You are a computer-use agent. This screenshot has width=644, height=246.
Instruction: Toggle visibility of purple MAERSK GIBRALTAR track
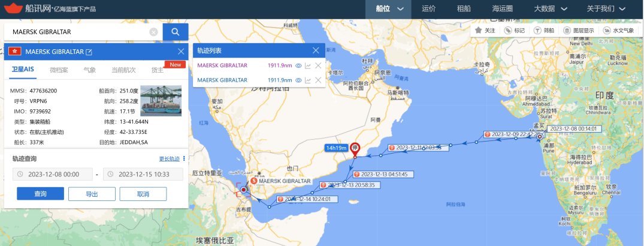tap(298, 65)
